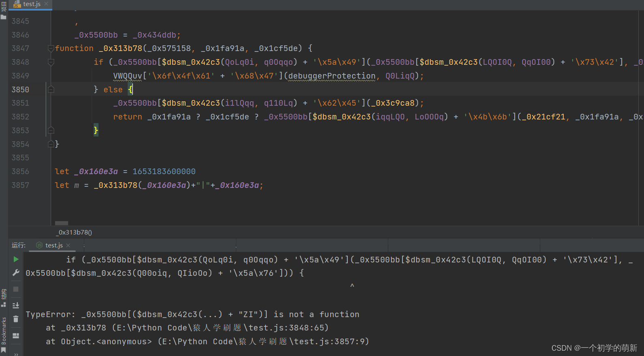Click the horizontal scrollbar thumb in editor
Screen dimensions: 644x356
pos(62,223)
